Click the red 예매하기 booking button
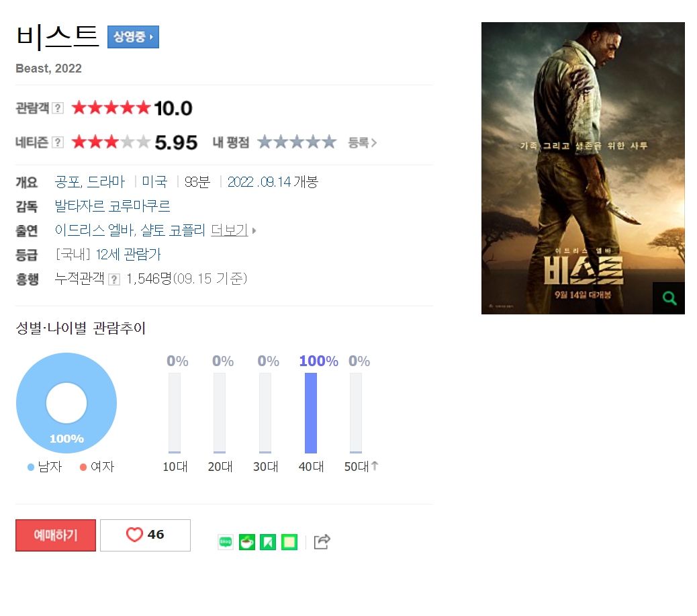The width and height of the screenshot is (697, 616). pyautogui.click(x=56, y=535)
